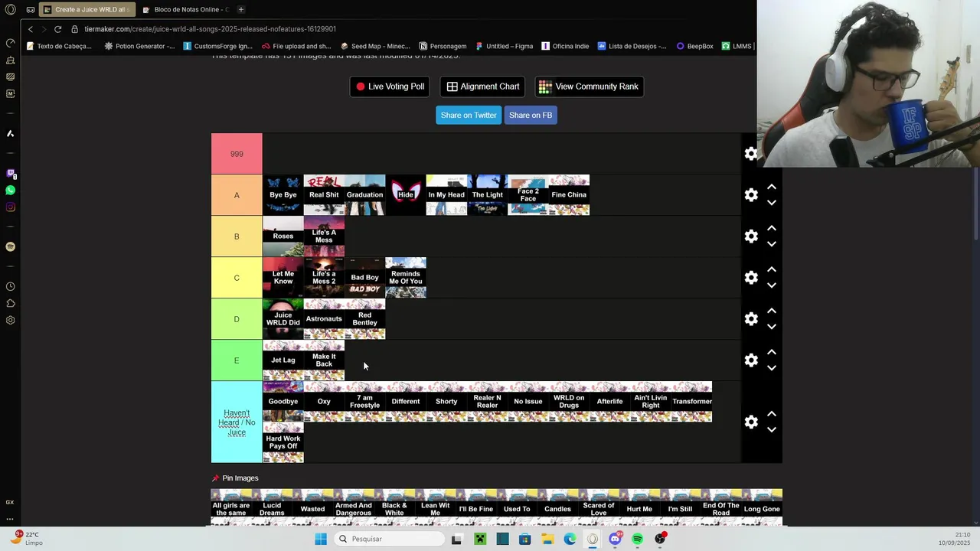Viewport: 980px width, 551px height.
Task: Open a new browser tab
Action: coord(240,9)
